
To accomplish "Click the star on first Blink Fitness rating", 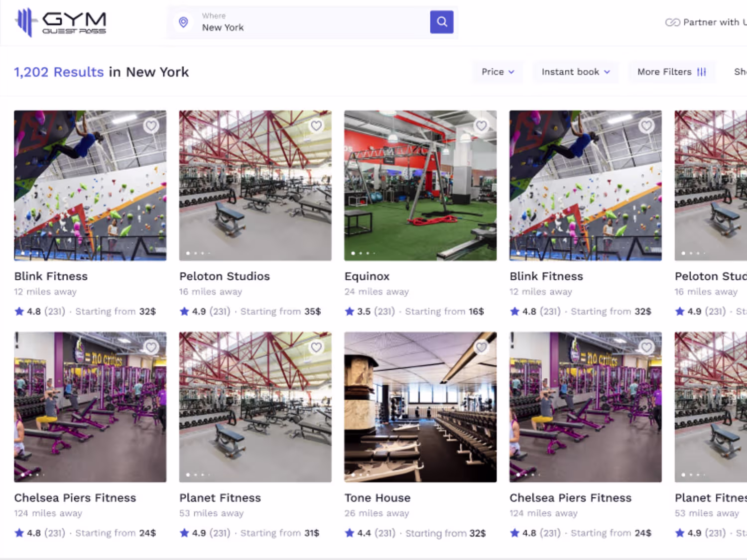I will click(x=19, y=312).
